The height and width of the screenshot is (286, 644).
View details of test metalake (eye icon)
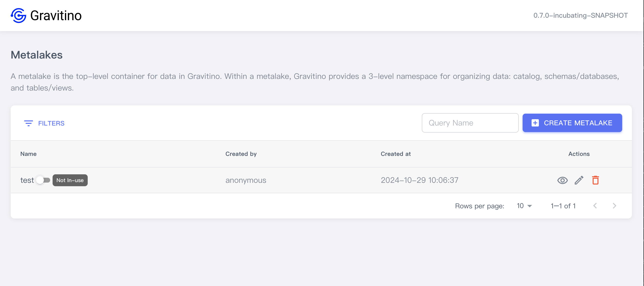pos(562,180)
